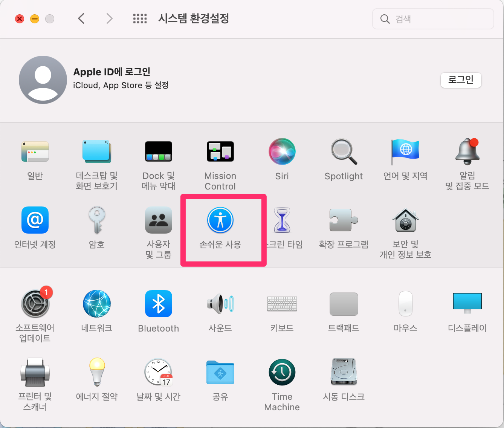Open 스크린 타임 hourglass pane
The width and height of the screenshot is (504, 428).
pos(282,220)
